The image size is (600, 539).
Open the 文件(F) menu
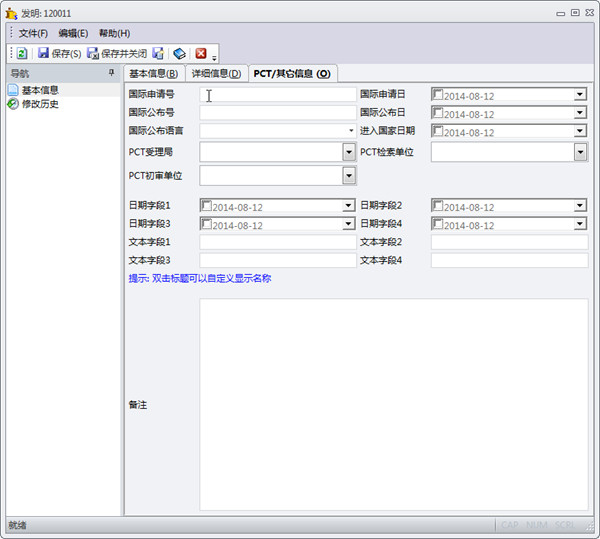coord(33,33)
